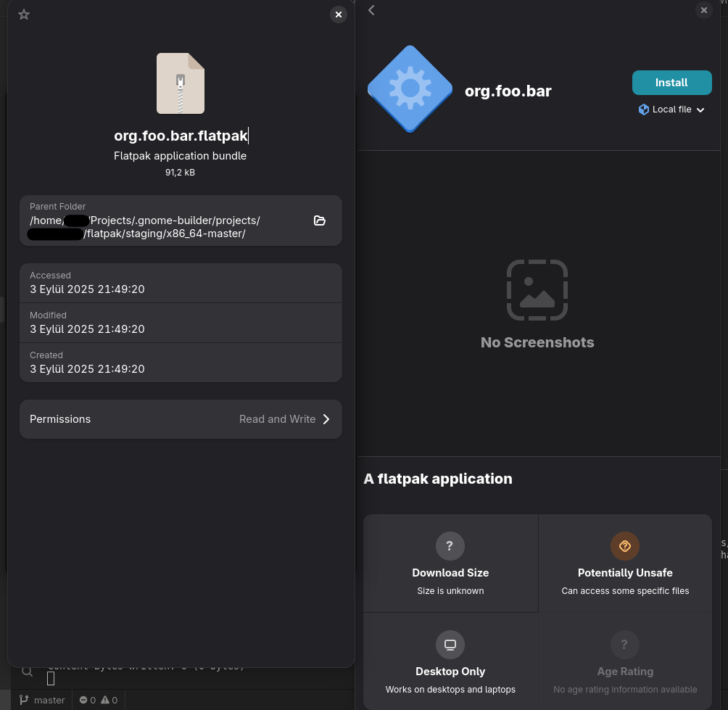Go back in the Software window
Image resolution: width=728 pixels, height=710 pixels.
[371, 10]
